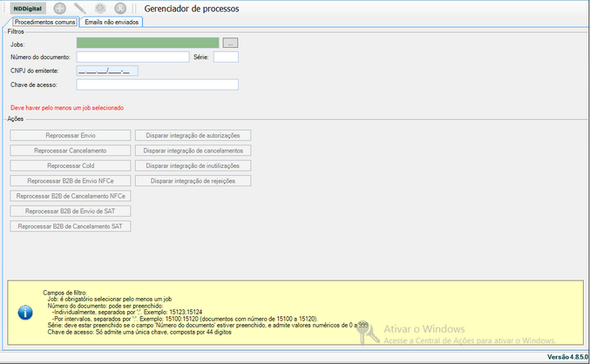Open the Jobs browse (...) button
This screenshot has width=590, height=364.
click(230, 43)
